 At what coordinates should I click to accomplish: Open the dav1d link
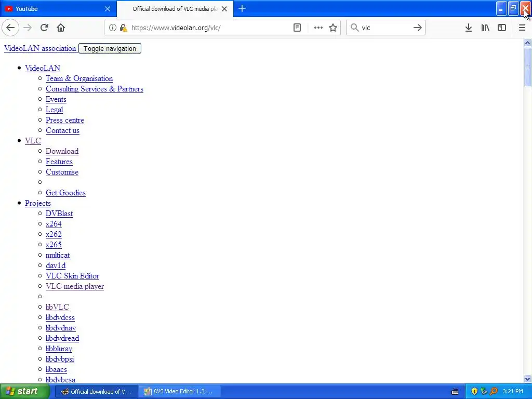pyautogui.click(x=56, y=265)
